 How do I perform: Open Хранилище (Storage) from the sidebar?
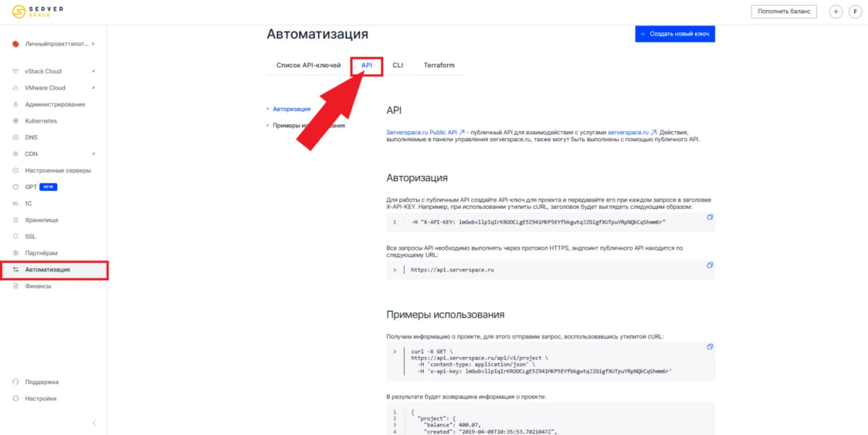click(x=41, y=220)
